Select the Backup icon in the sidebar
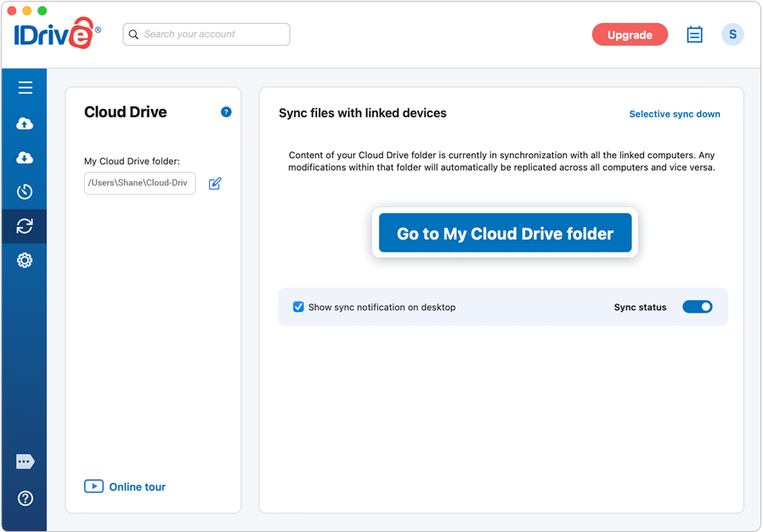 point(25,123)
